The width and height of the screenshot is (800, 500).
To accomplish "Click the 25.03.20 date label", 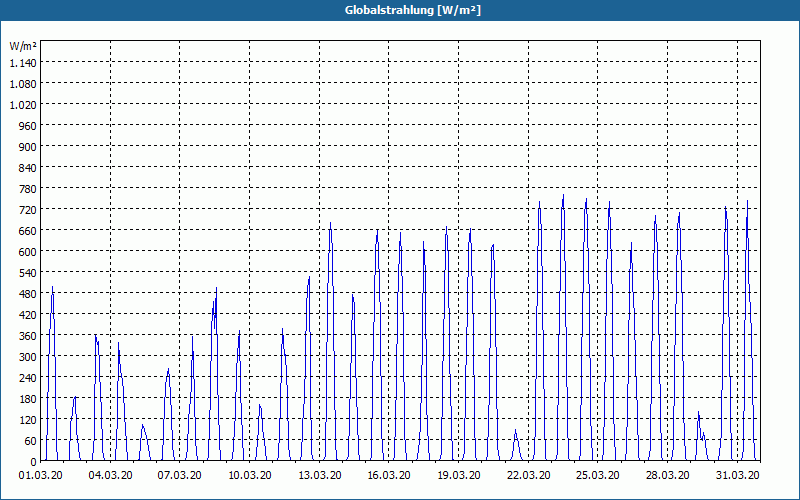I will click(x=598, y=476).
